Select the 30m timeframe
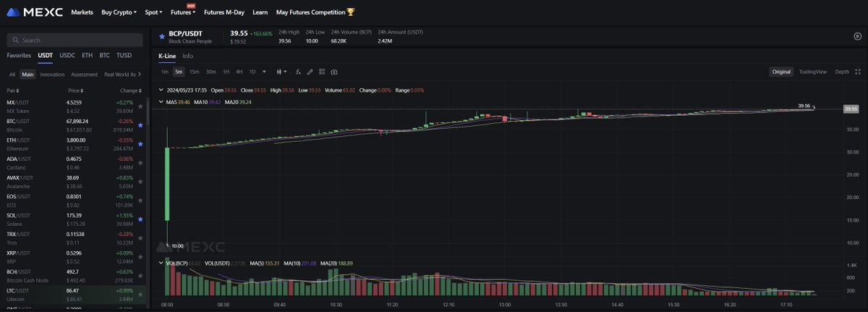 coord(210,72)
